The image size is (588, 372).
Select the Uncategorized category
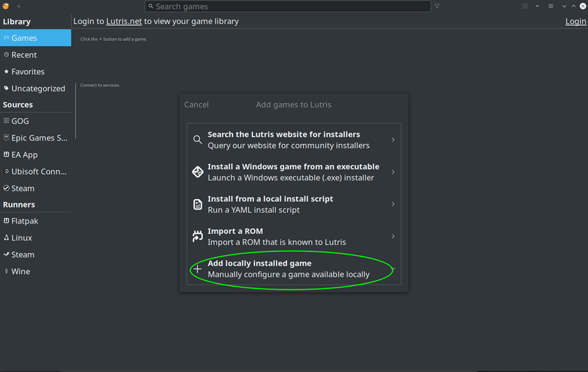coord(36,89)
